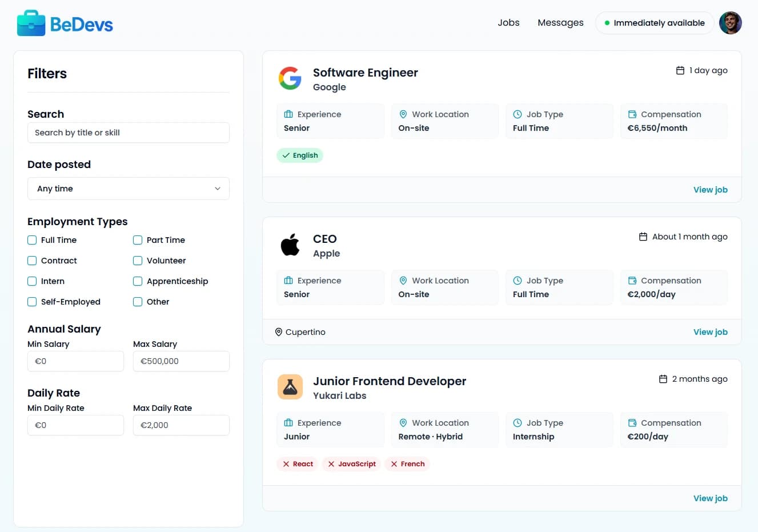Click the Yukari Labs flask logo
This screenshot has width=758, height=532.
(x=290, y=387)
